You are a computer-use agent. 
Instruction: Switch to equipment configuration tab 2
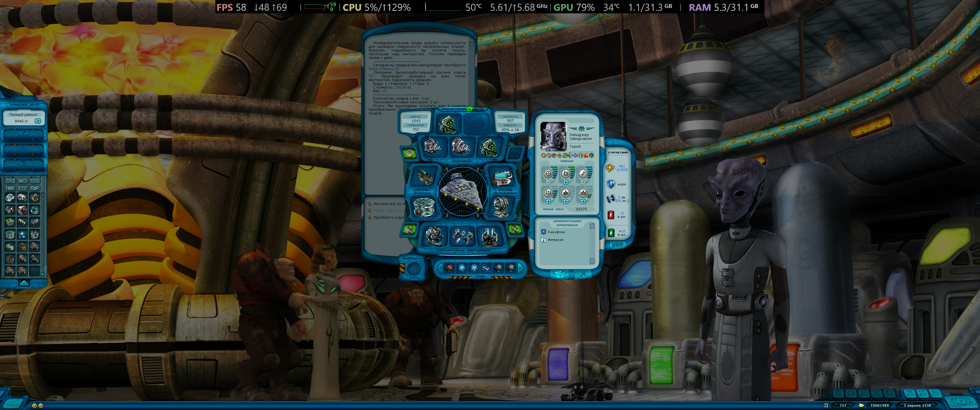tap(475, 109)
